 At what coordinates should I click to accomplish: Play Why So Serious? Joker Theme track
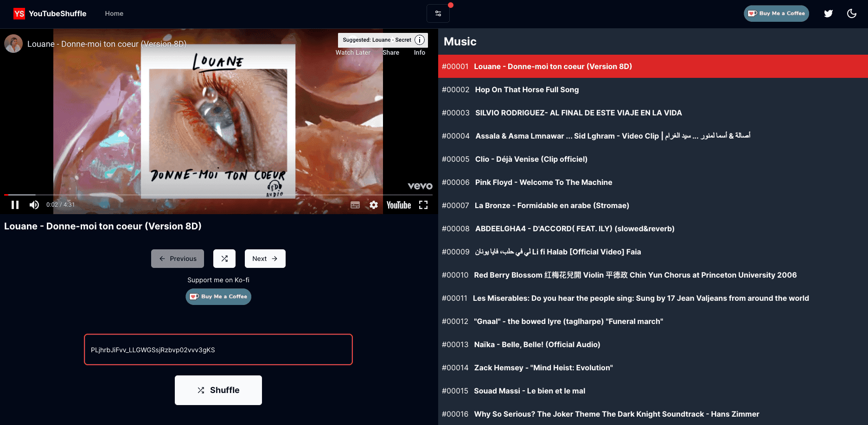click(653, 414)
